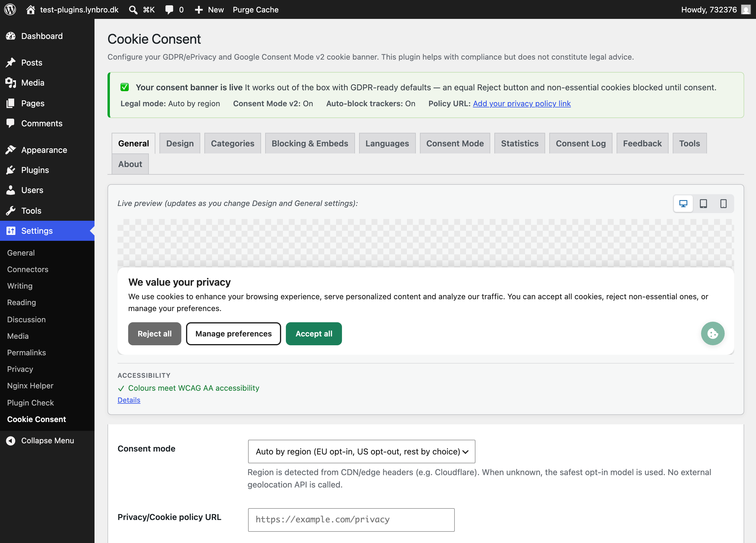Click the Collapse Menu arrow icon

(11, 440)
